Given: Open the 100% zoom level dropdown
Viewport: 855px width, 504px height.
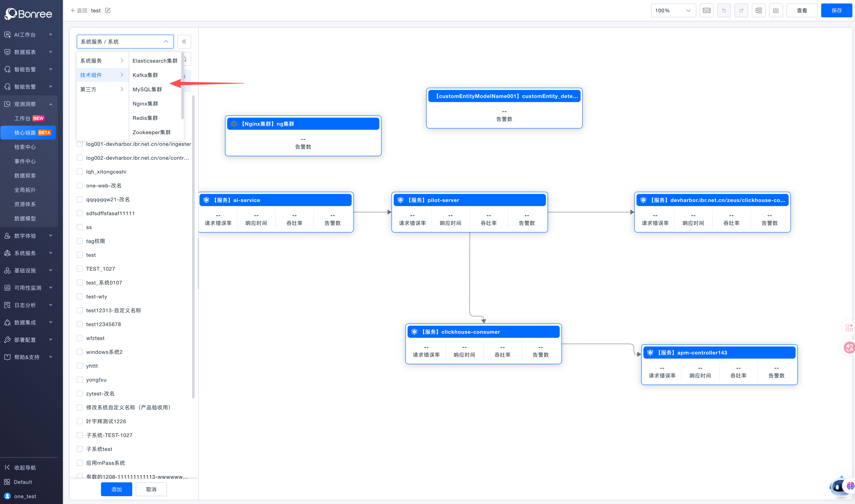Looking at the screenshot, I should [673, 11].
